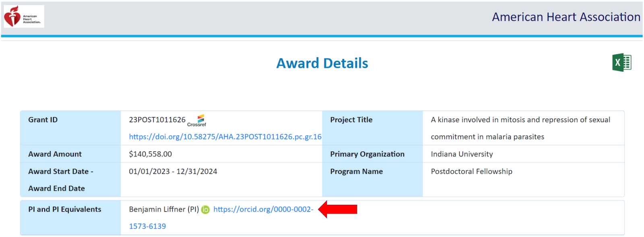Click the Benjamin Liffner (PI) name
Image resolution: width=644 pixels, height=237 pixels.
click(163, 210)
